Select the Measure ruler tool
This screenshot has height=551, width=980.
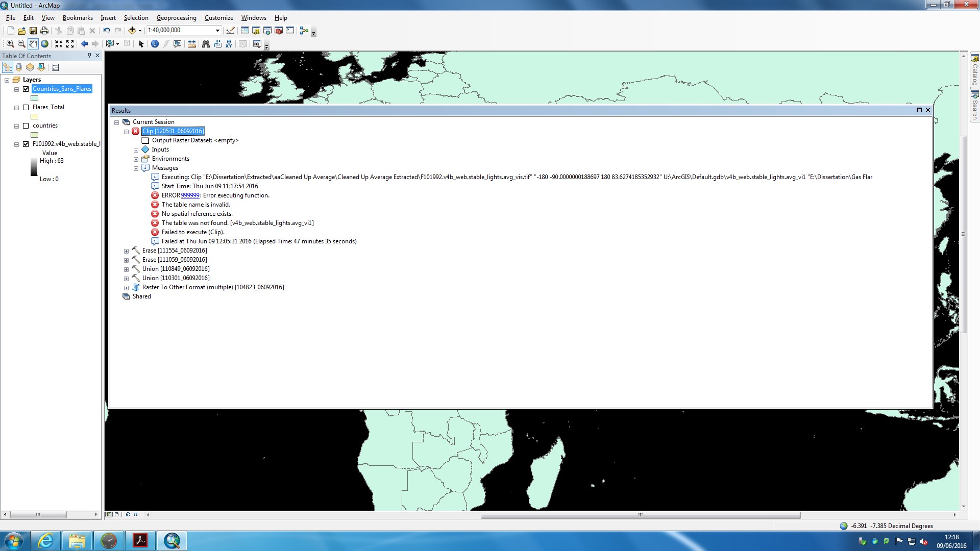point(191,44)
